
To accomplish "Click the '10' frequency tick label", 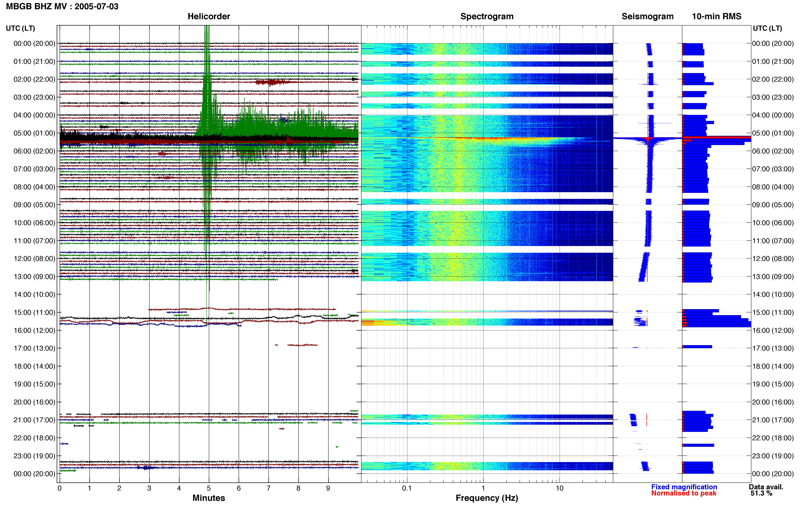I will click(559, 488).
